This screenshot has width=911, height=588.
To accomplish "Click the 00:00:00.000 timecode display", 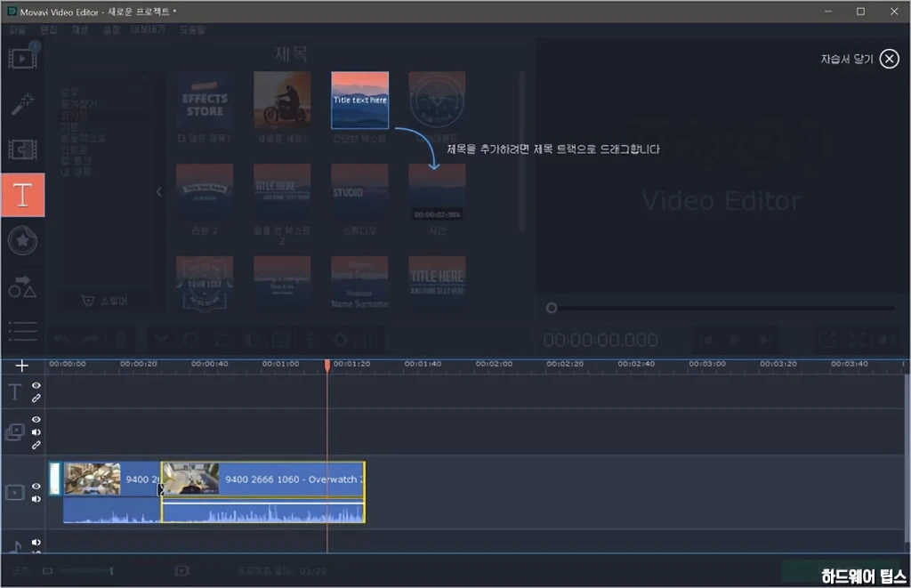I will click(x=601, y=340).
